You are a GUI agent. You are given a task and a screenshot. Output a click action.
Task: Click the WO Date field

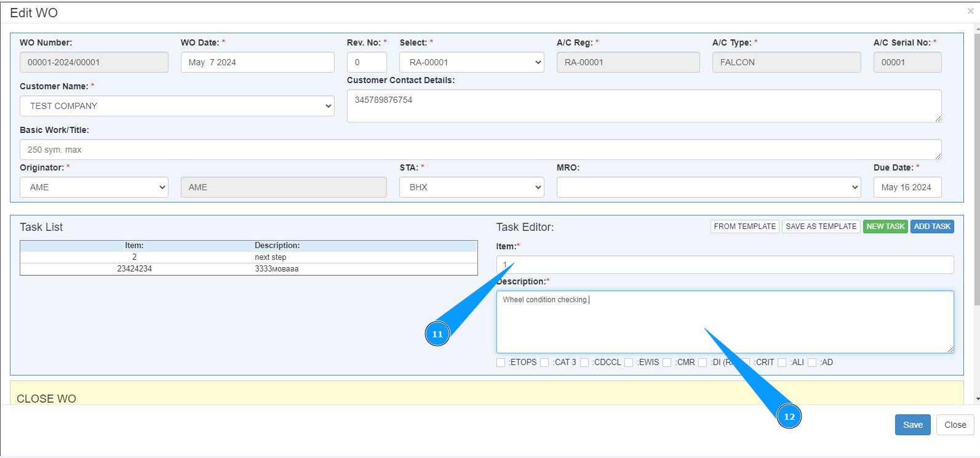point(257,62)
